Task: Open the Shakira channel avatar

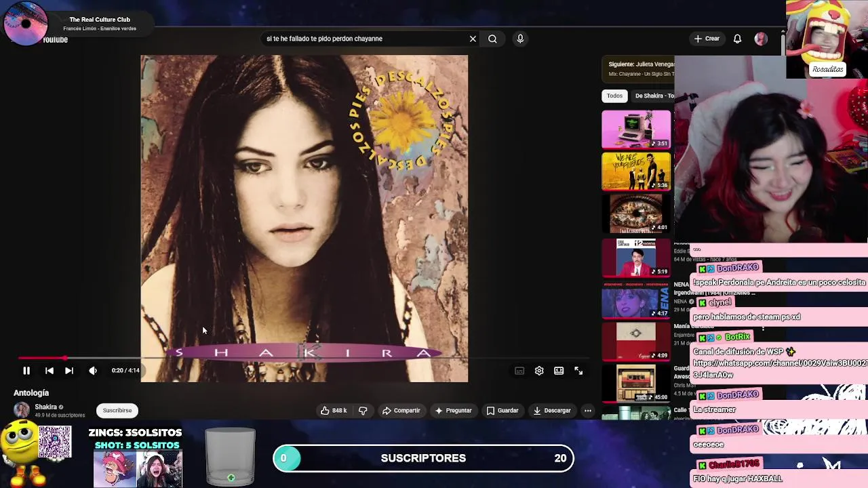Action: (x=22, y=410)
